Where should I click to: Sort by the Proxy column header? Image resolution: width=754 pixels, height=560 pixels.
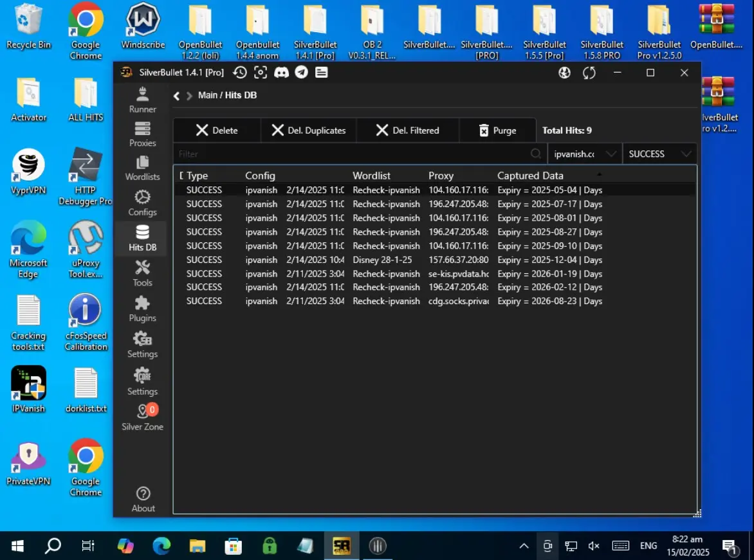click(441, 176)
